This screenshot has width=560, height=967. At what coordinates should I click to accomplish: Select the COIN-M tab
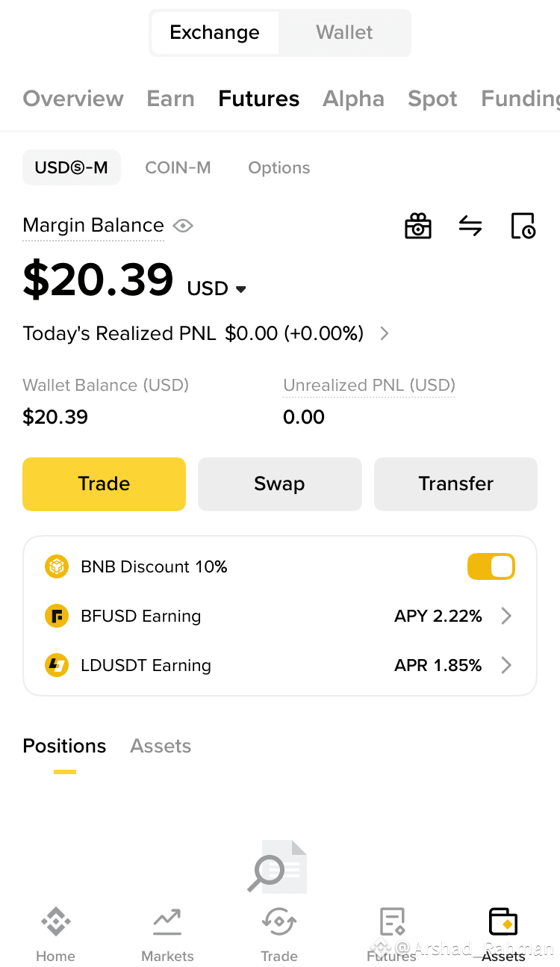pyautogui.click(x=178, y=167)
